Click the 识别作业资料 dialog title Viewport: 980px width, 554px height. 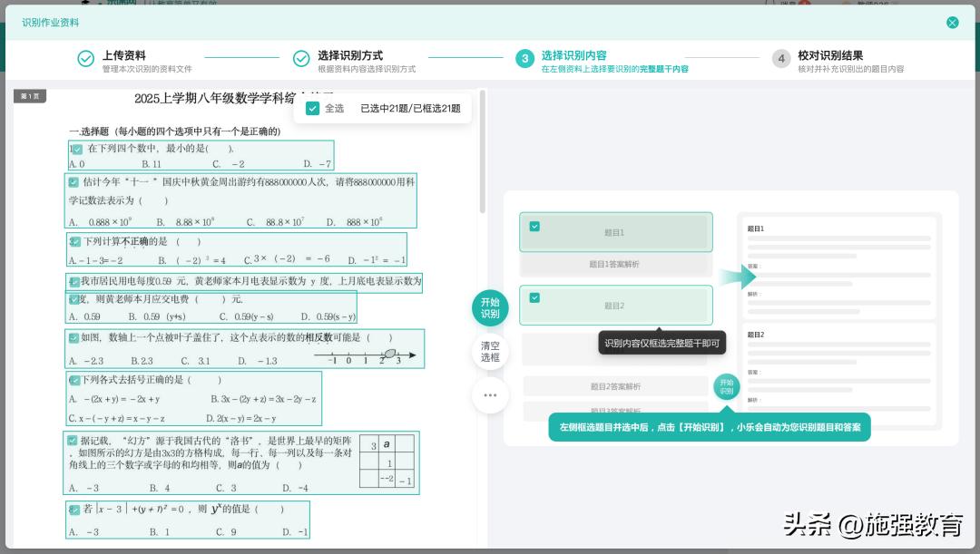[x=51, y=23]
